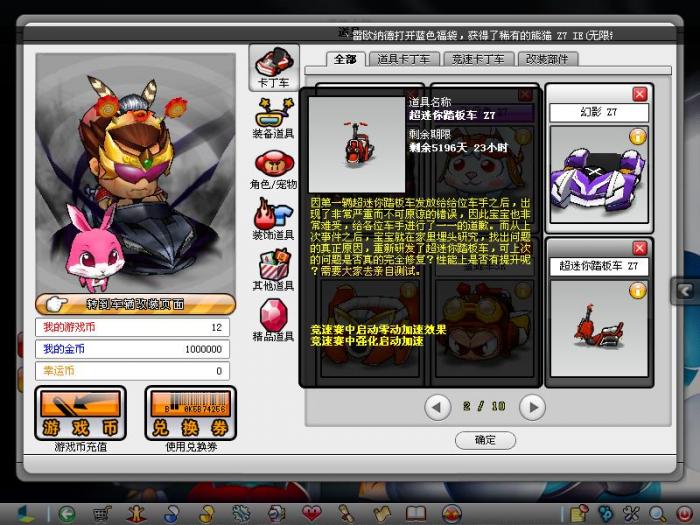Show info for 超迷你踏板车 Z7 scooter
Viewport: 700px width, 525px height.
pos(638,291)
